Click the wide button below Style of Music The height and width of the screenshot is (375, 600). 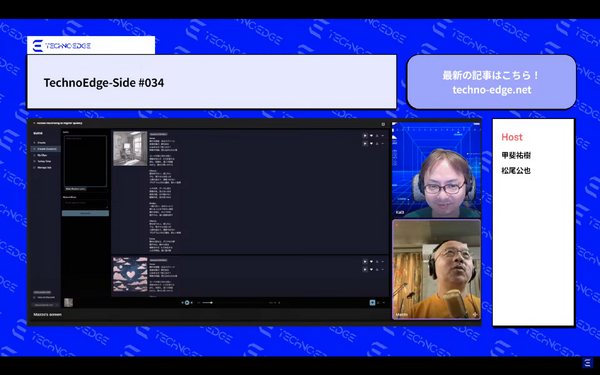85,213
